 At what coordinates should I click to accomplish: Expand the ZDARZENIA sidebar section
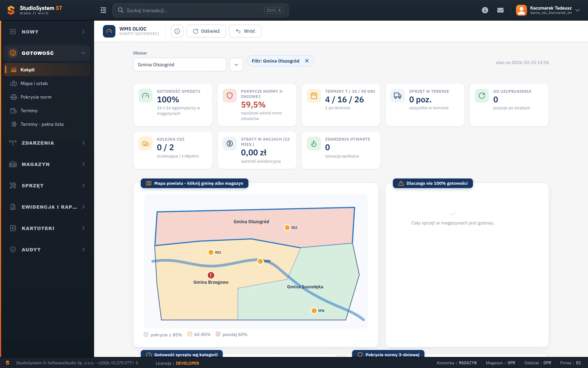point(47,143)
